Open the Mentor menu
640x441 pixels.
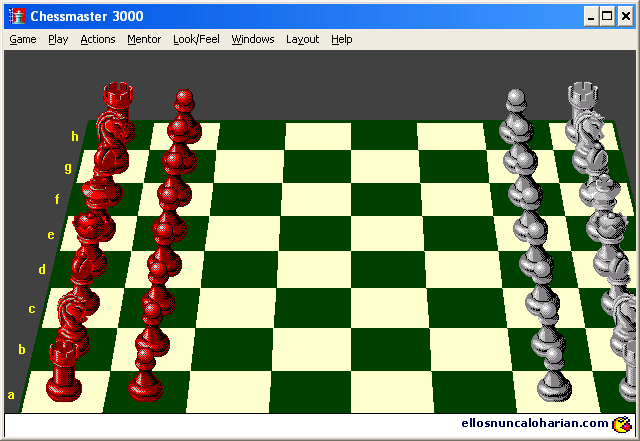coord(144,40)
